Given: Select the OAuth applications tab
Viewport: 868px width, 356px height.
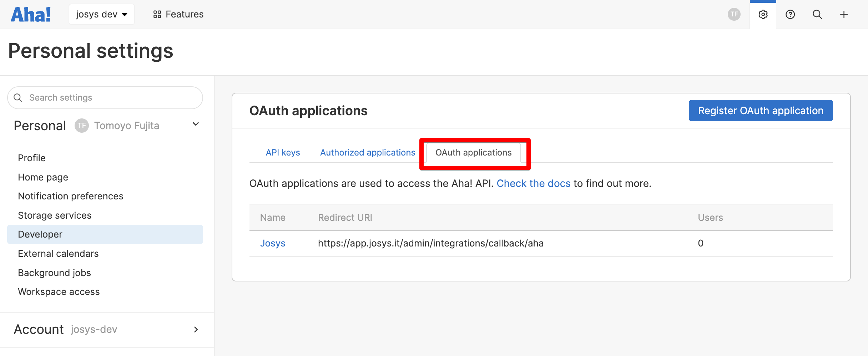Looking at the screenshot, I should coord(473,153).
